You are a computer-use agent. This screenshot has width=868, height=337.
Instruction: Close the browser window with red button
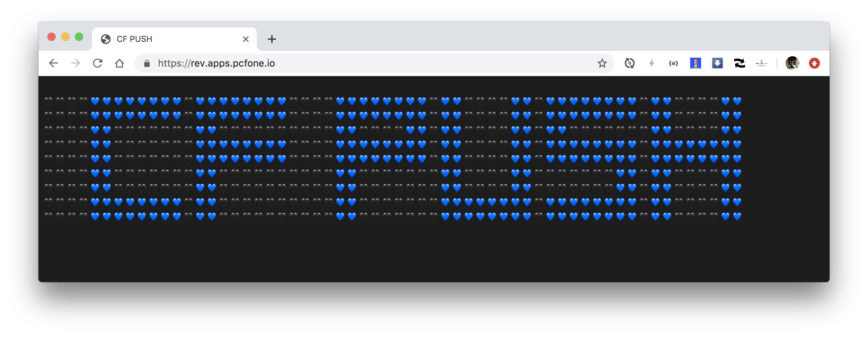(x=52, y=37)
